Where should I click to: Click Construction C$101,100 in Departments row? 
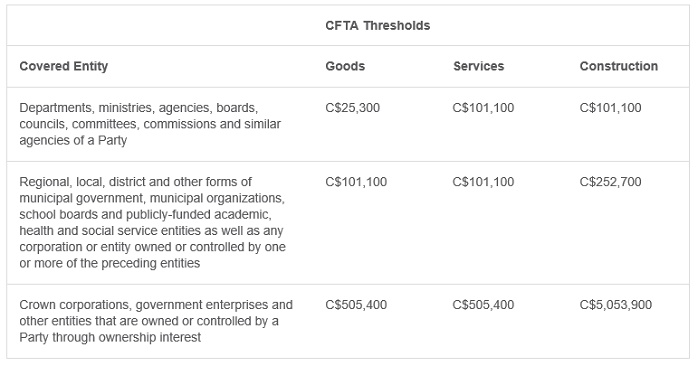(610, 108)
